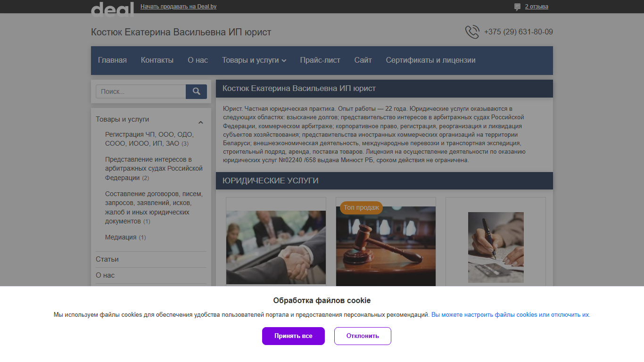Focus the 'Поиск...' search field
644x362 pixels.
[140, 91]
